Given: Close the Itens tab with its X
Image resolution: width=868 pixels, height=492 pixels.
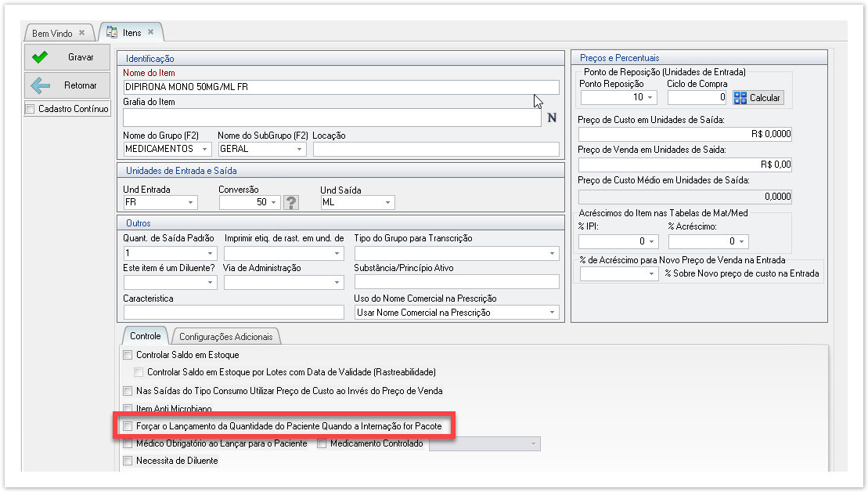Looking at the screenshot, I should pyautogui.click(x=151, y=33).
